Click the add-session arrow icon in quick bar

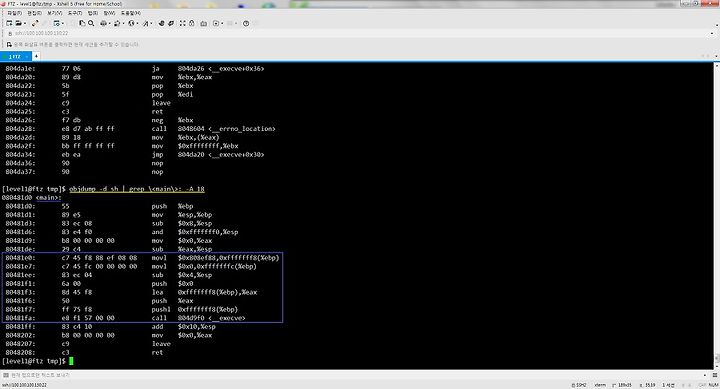tap(9, 45)
